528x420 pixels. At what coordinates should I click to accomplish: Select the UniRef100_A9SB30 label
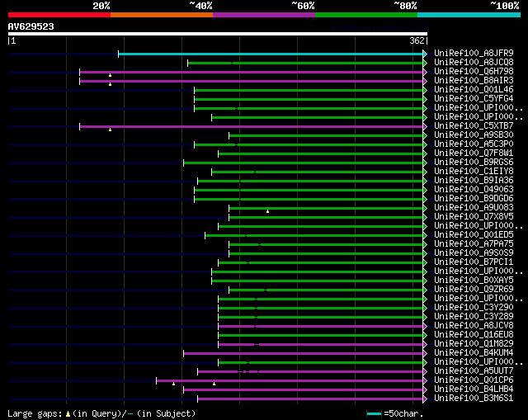point(474,135)
